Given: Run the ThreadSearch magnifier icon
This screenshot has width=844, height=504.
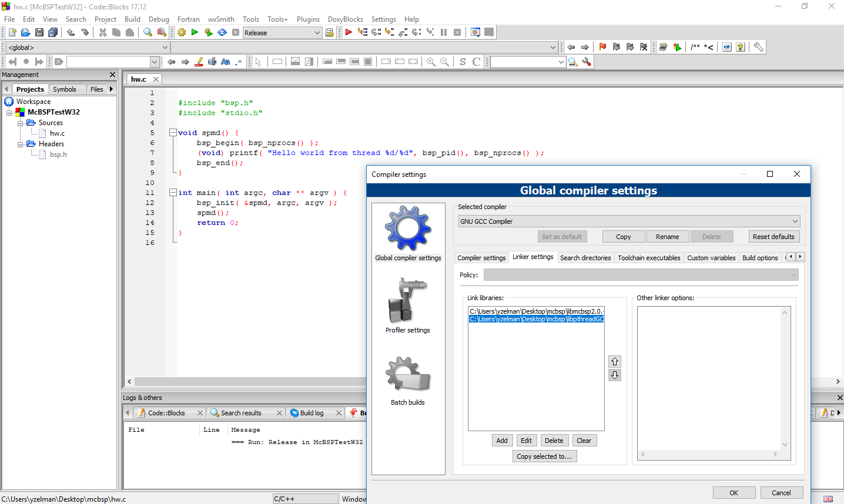Looking at the screenshot, I should coord(573,62).
